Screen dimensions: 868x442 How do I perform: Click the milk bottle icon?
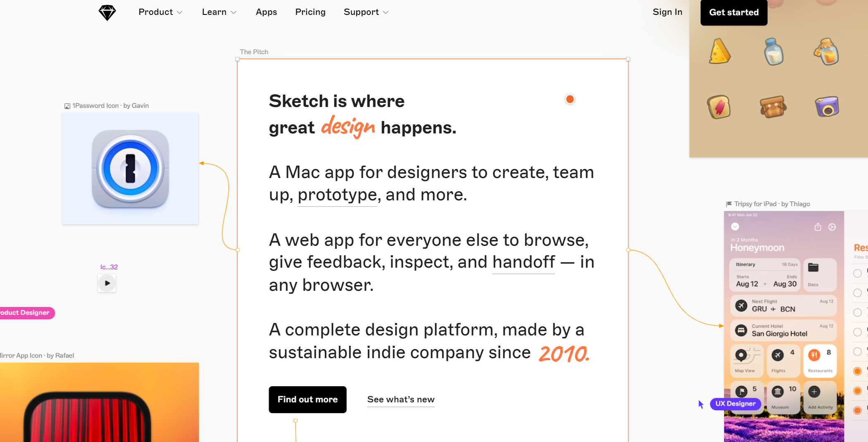(773, 52)
